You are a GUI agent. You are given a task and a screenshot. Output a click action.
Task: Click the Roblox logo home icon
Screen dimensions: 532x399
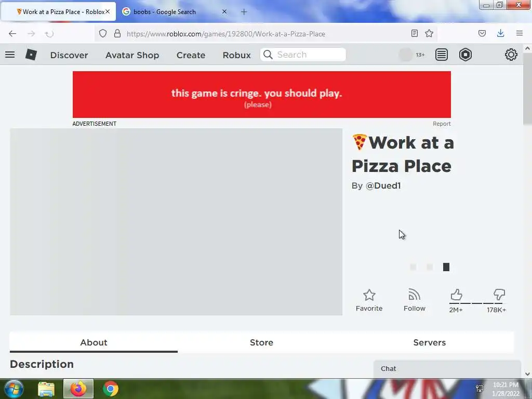[31, 55]
